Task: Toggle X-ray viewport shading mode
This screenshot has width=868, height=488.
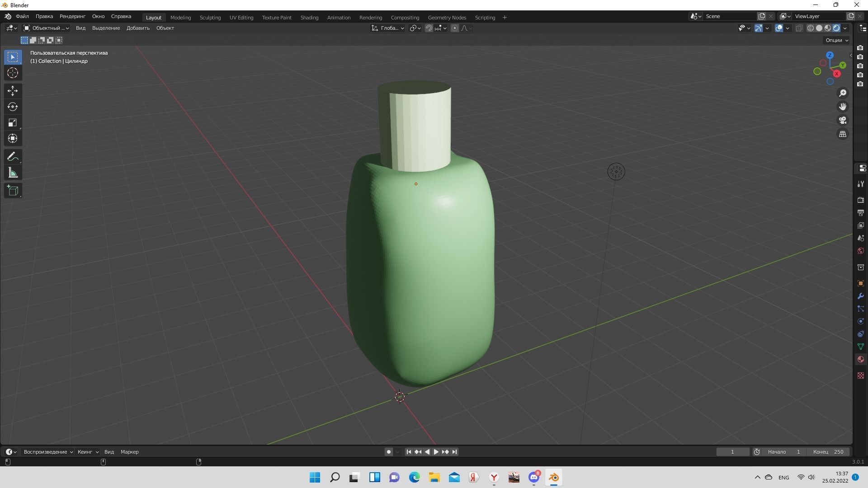Action: [x=799, y=28]
